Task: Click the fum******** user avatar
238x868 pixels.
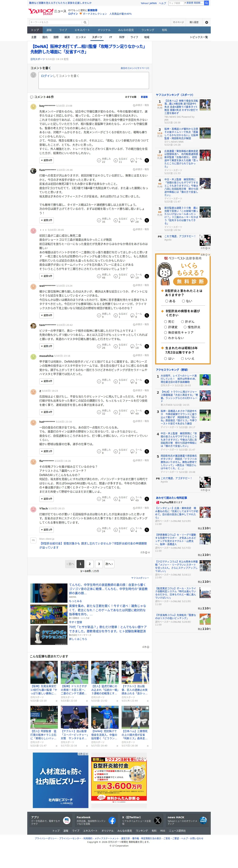Action: 33,171
